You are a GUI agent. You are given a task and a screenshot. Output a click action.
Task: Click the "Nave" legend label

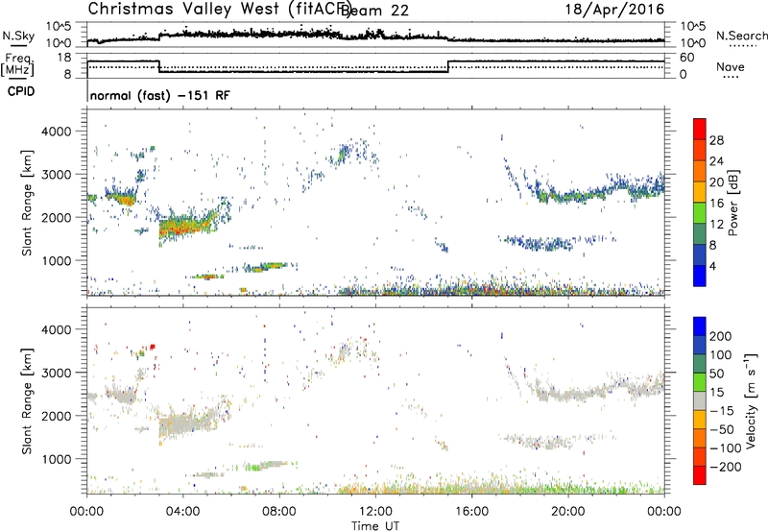click(x=731, y=66)
